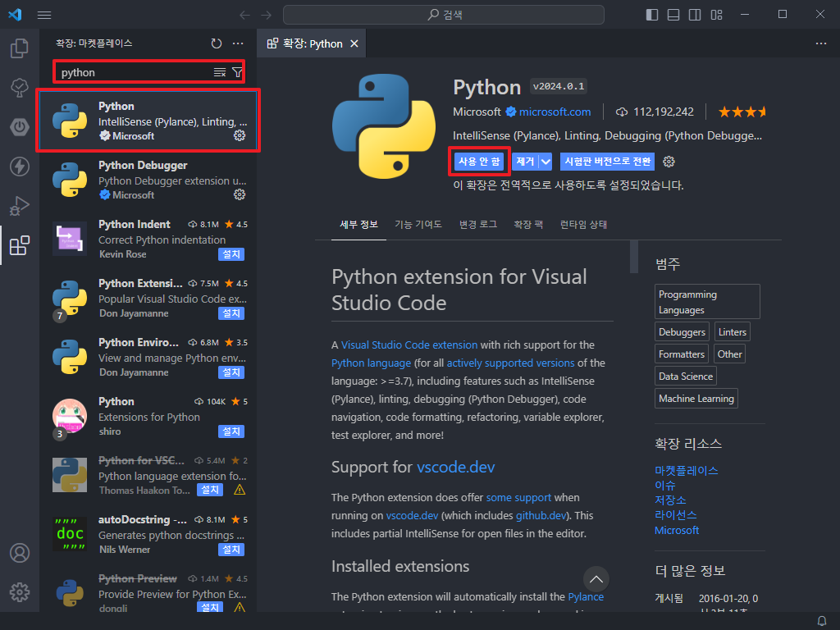
Task: Install Python Environment Manager extension
Action: [231, 372]
